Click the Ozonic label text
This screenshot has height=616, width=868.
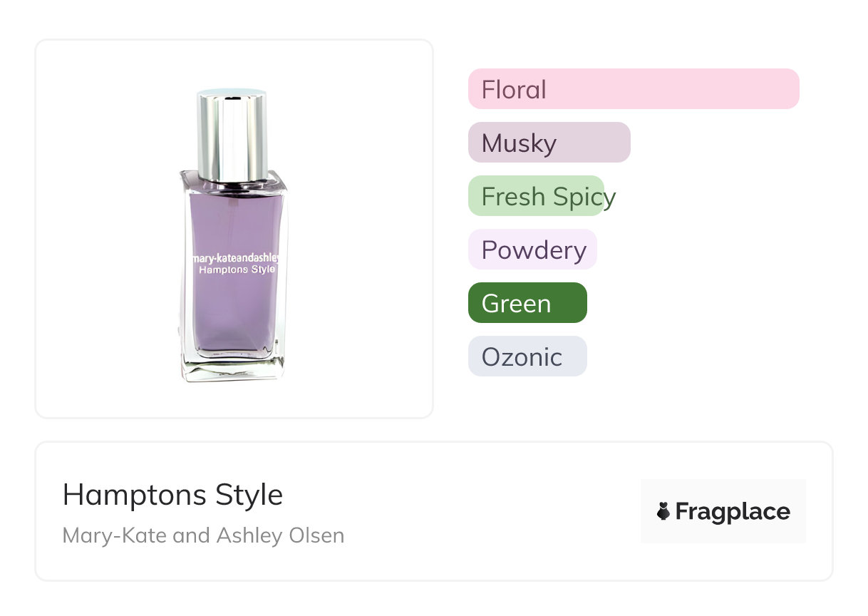click(x=522, y=357)
